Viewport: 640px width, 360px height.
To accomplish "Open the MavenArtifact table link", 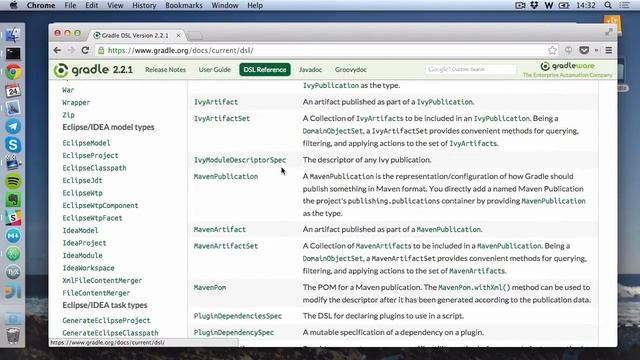I will pos(220,229).
